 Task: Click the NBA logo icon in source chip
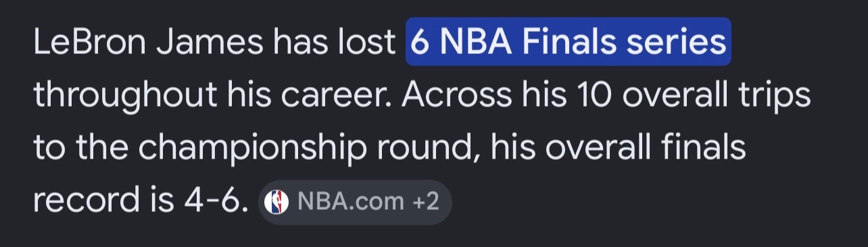275,201
